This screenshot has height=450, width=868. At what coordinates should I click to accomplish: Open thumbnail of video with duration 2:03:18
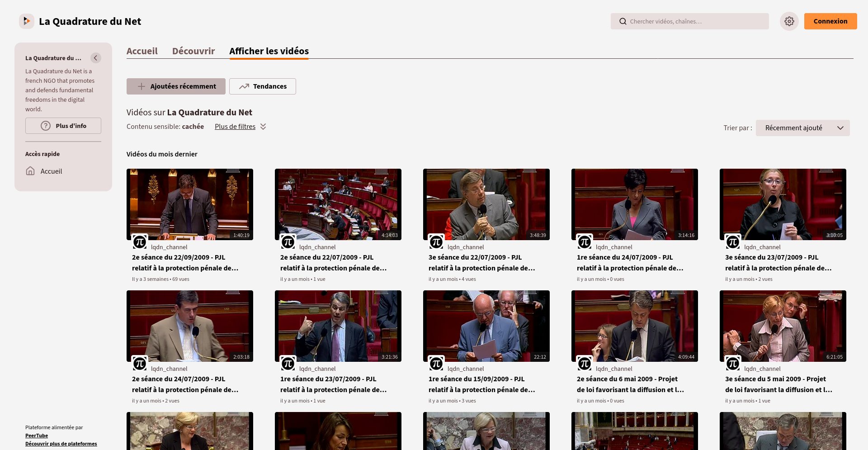[190, 326]
